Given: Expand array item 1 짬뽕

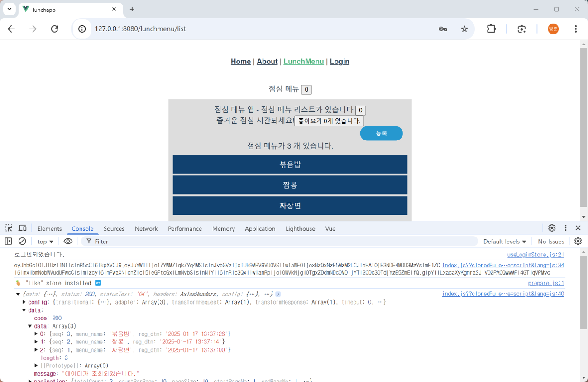Looking at the screenshot, I should click(36, 342).
